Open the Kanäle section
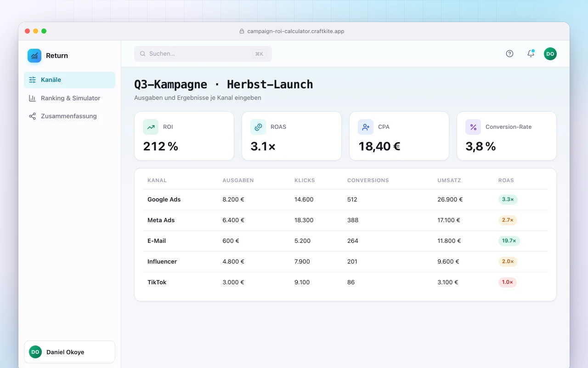Image resolution: width=588 pixels, height=368 pixels. [x=69, y=80]
